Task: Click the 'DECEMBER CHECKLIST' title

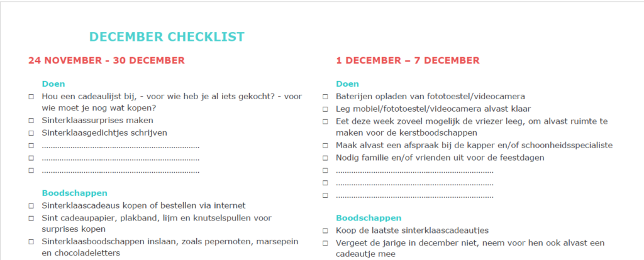Action: click(167, 37)
